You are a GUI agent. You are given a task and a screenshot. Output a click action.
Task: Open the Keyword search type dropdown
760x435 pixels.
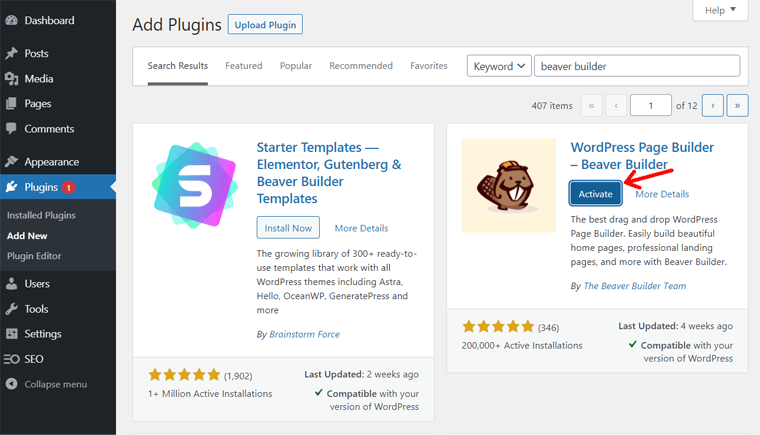pyautogui.click(x=498, y=66)
